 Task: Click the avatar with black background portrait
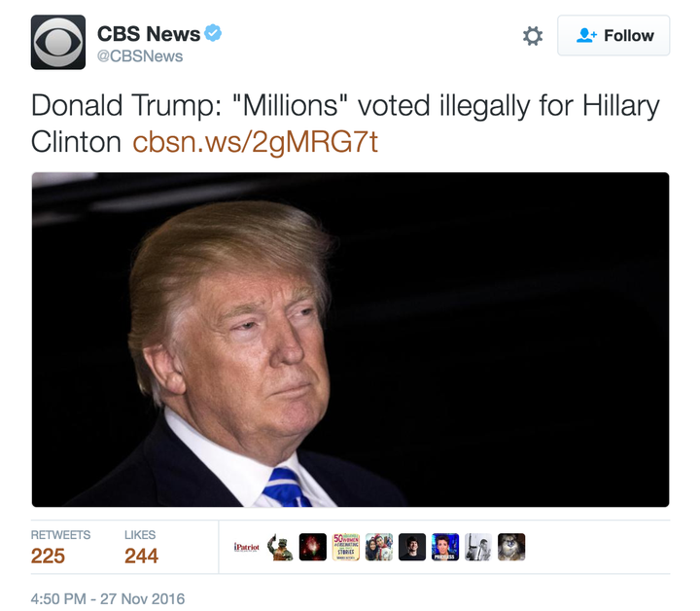pyautogui.click(x=412, y=547)
